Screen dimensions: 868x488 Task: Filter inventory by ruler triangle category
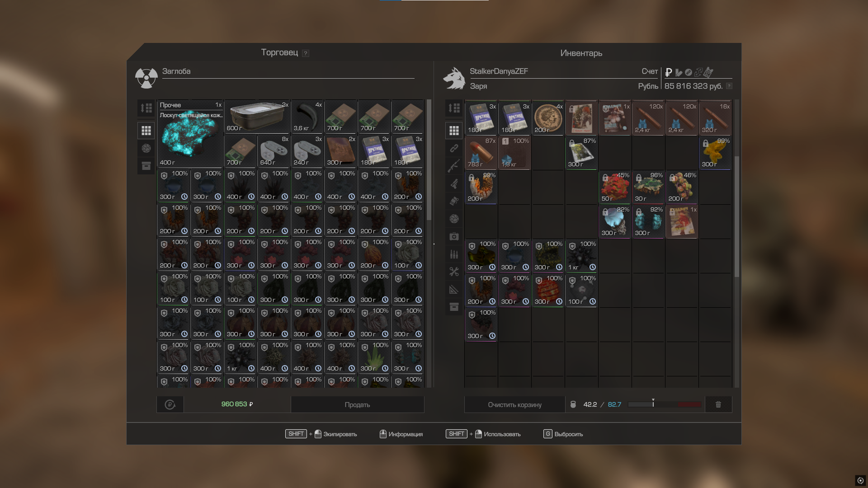(x=454, y=289)
